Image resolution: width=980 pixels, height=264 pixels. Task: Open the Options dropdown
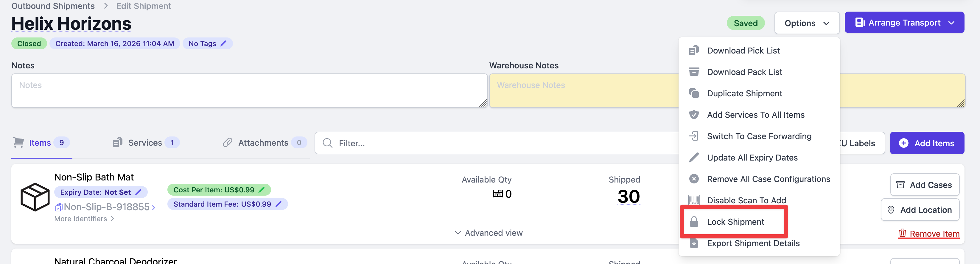807,23
